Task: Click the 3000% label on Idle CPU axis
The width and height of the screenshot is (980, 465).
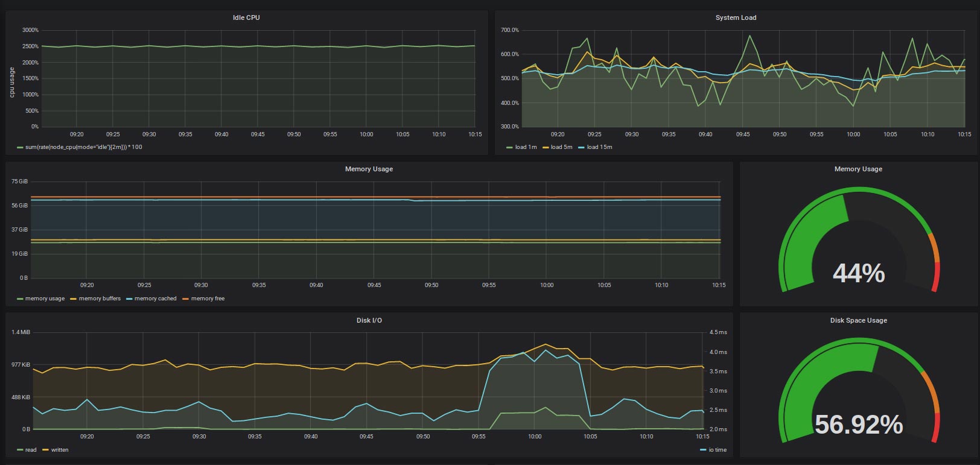Action: coord(30,30)
